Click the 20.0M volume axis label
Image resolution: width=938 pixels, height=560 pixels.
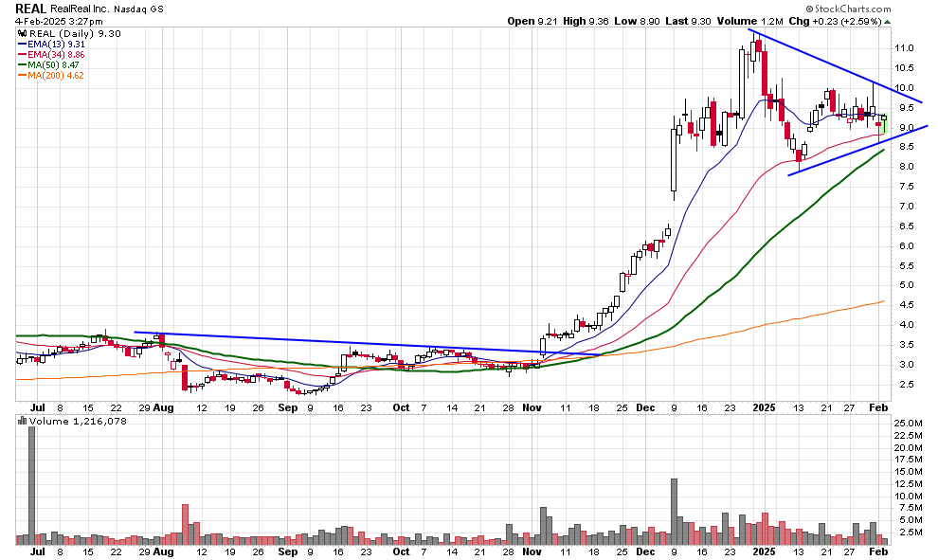[908, 447]
